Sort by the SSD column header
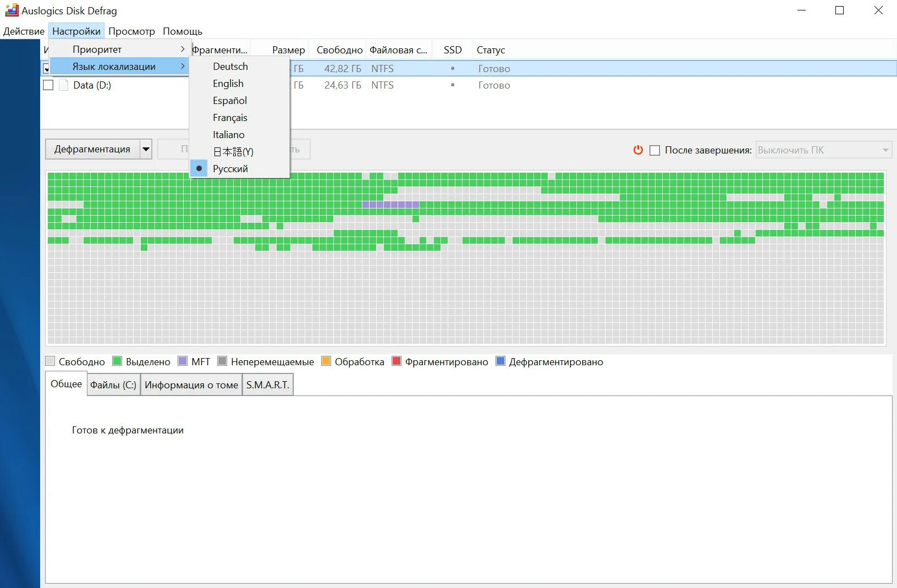The width and height of the screenshot is (897, 588). [x=453, y=50]
